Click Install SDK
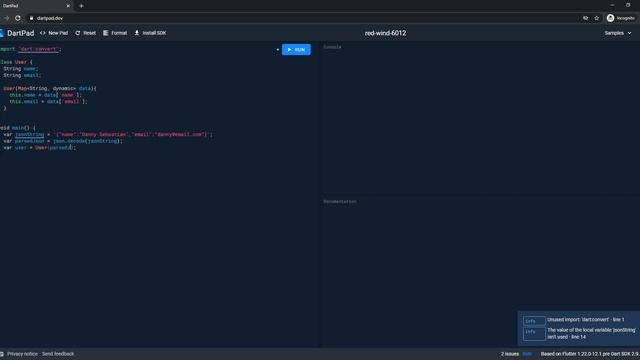 click(x=150, y=33)
